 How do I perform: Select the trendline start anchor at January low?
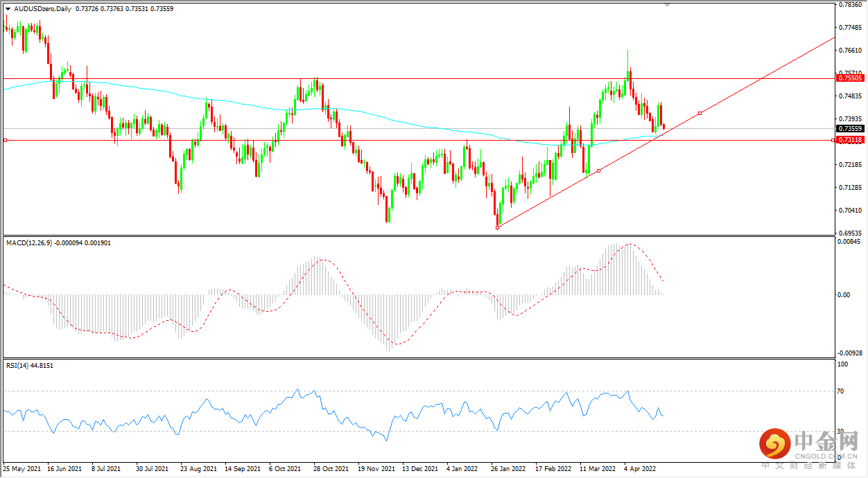(498, 227)
